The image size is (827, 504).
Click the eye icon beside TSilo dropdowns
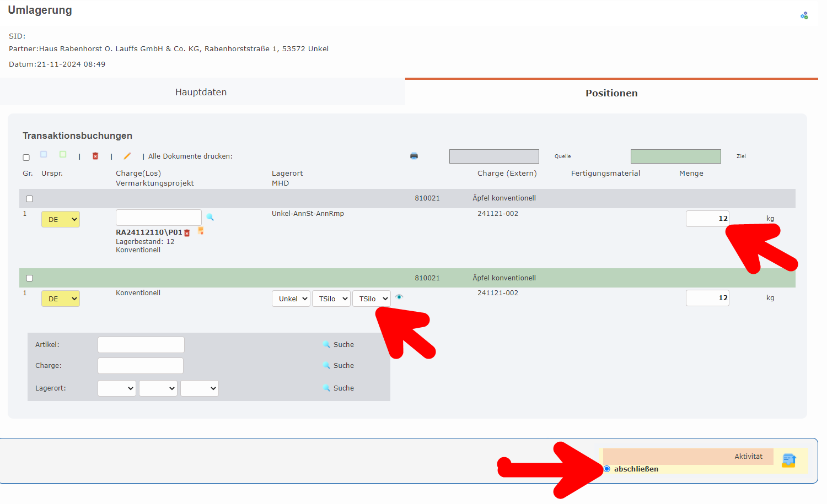tap(399, 297)
